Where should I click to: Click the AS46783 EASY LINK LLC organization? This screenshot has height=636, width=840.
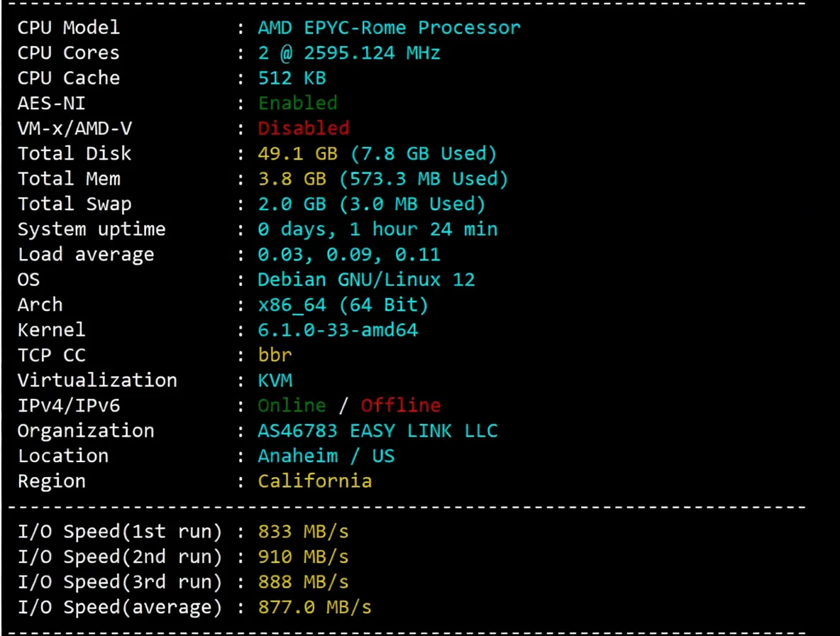point(377,431)
